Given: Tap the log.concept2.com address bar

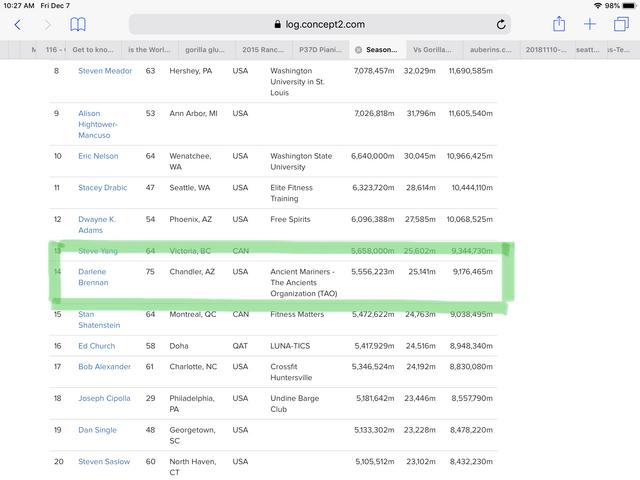Looking at the screenshot, I should 320,24.
